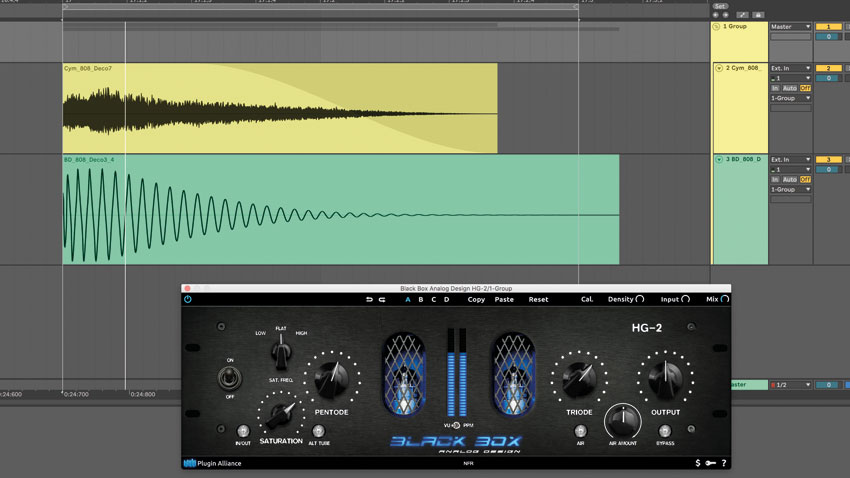Click the volume field on Group track

(828, 36)
